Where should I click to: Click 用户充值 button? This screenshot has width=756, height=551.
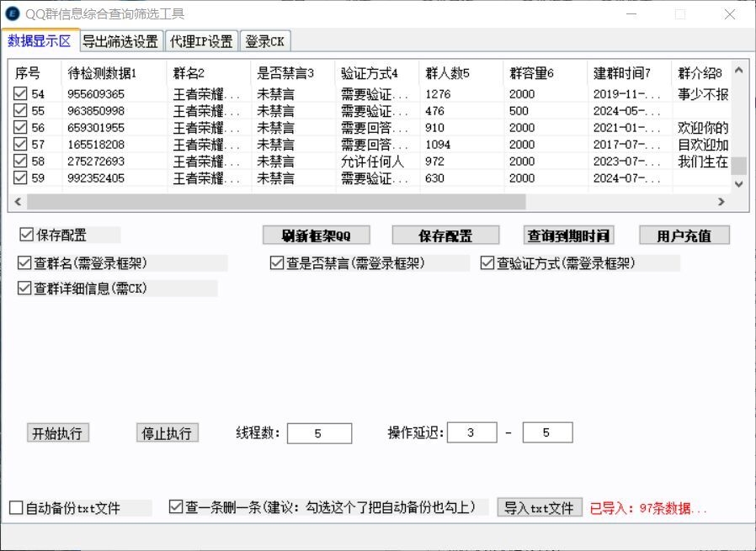point(684,236)
